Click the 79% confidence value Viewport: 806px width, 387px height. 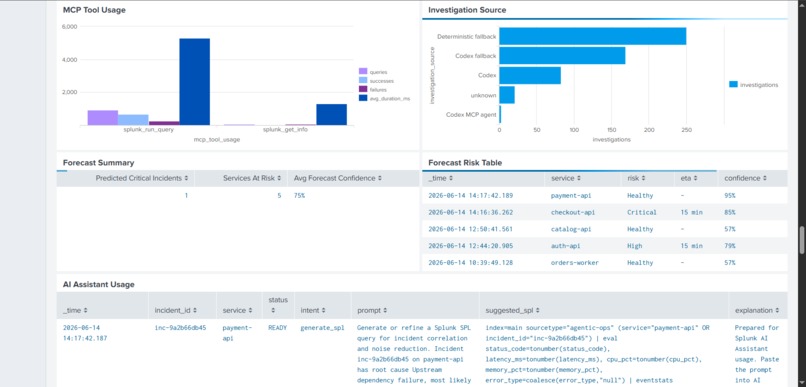coord(729,246)
